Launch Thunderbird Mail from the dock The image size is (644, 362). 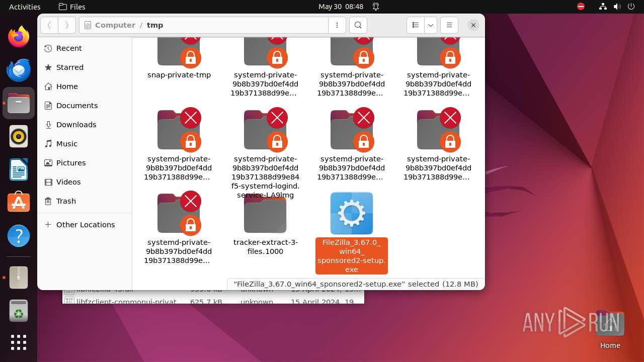[x=19, y=70]
